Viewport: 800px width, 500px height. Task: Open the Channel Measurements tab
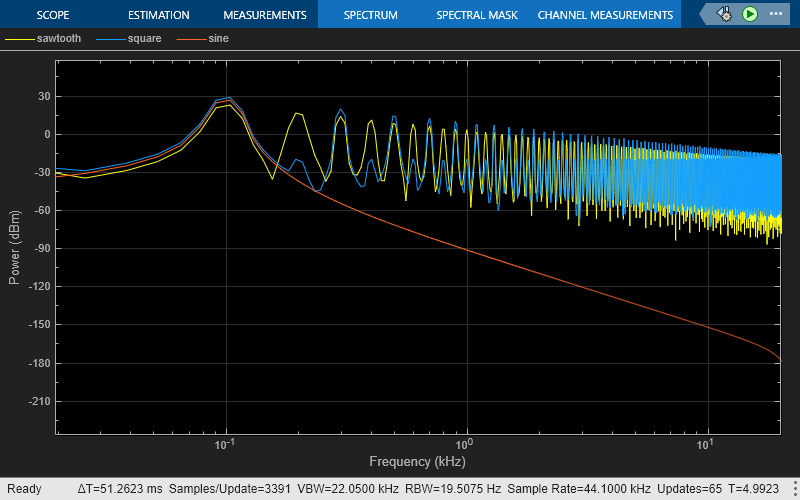(605, 15)
